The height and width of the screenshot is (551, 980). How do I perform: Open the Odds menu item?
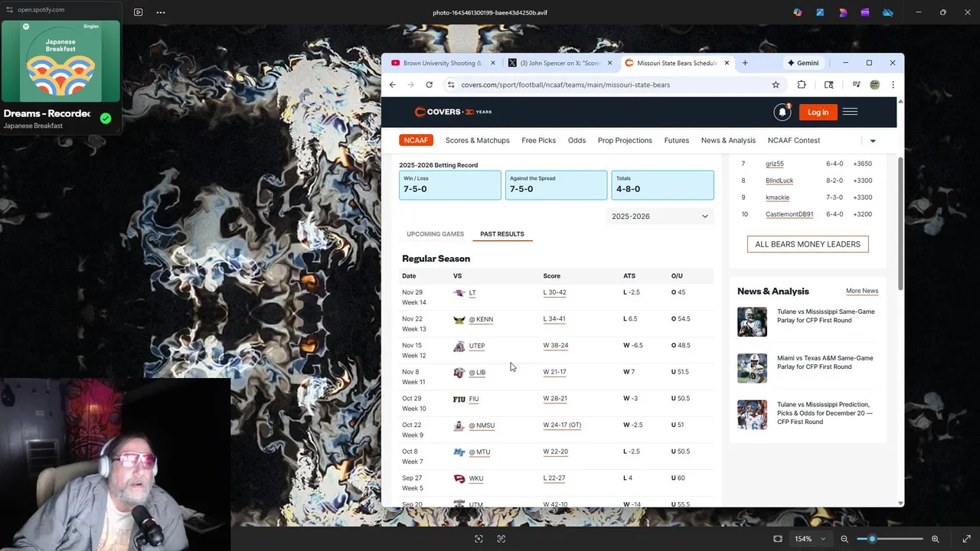[x=577, y=141]
